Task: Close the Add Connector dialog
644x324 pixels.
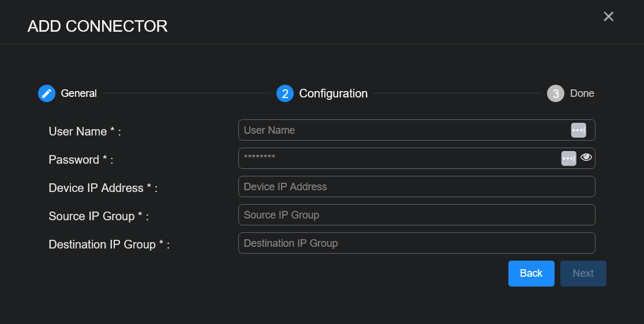Action: point(608,17)
